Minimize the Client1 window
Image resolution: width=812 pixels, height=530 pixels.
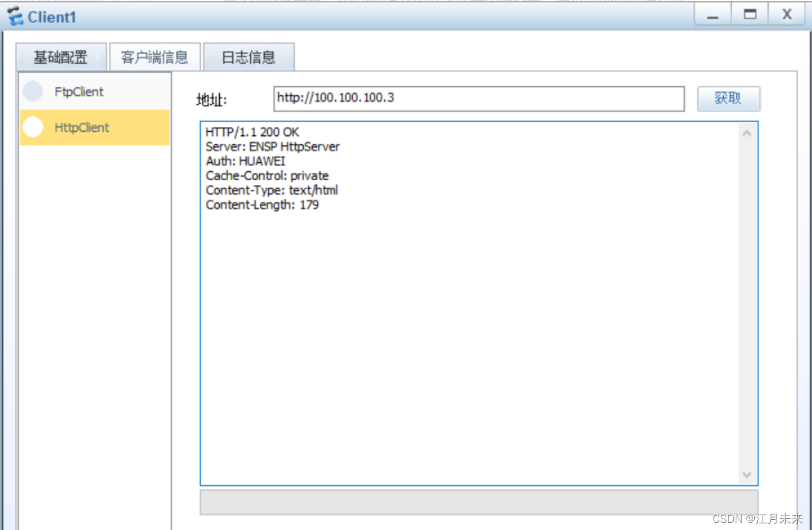tap(713, 15)
